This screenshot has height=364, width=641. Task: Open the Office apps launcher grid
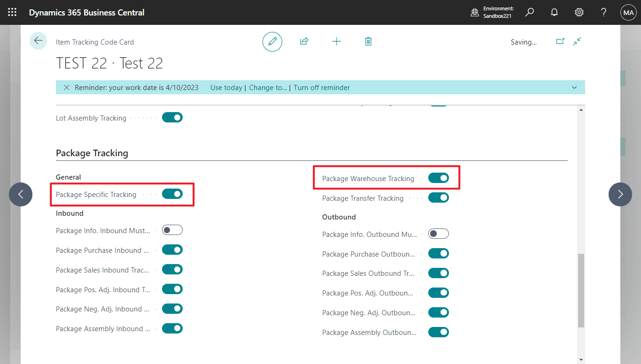12,12
